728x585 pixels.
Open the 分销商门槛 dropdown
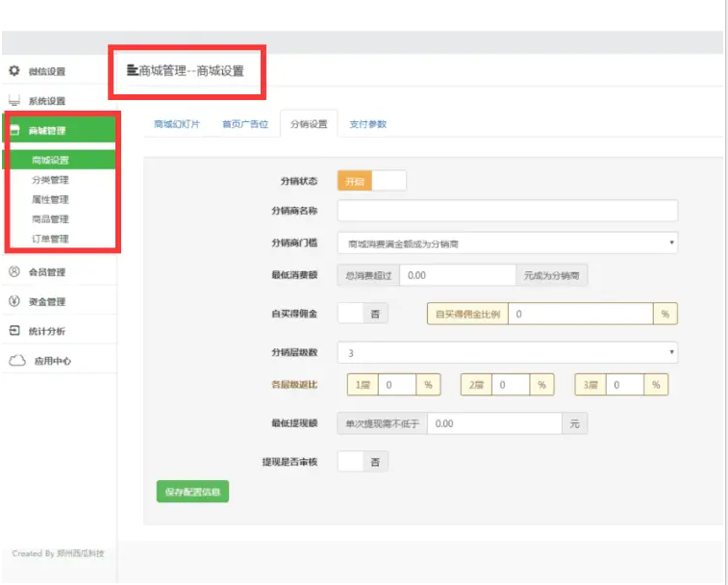508,243
